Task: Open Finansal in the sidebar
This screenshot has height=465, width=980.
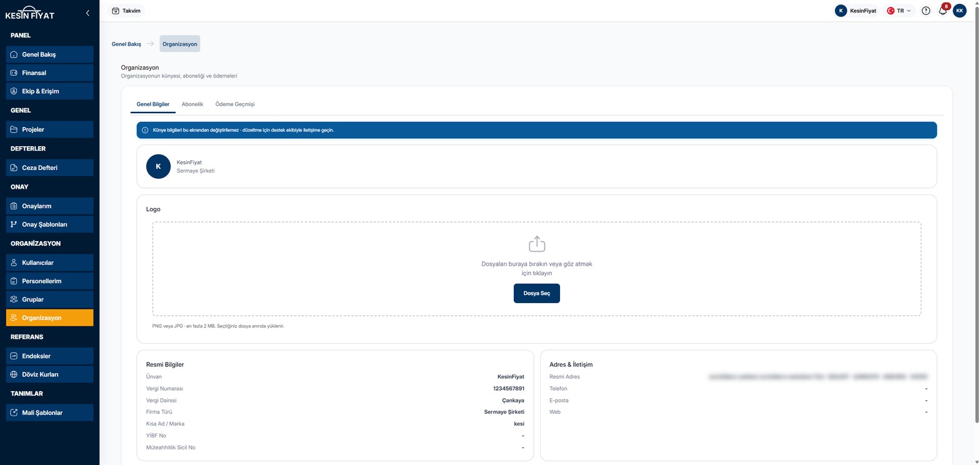Action: click(x=49, y=73)
